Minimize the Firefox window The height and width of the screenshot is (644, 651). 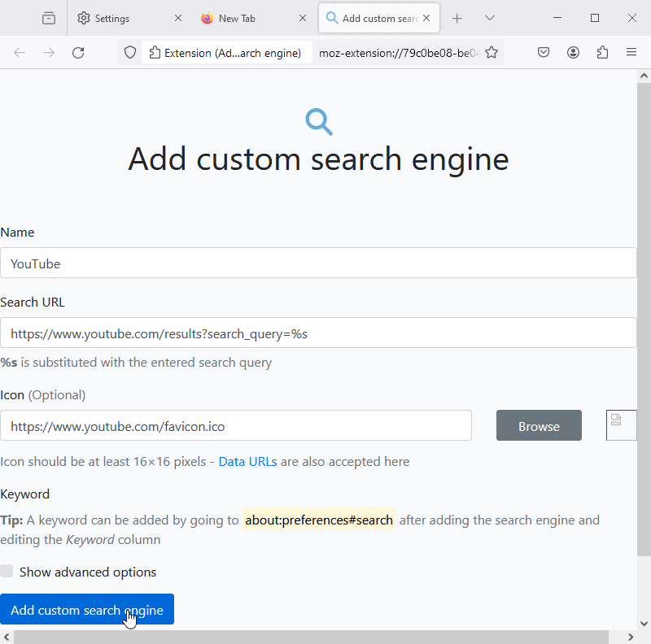pos(557,18)
